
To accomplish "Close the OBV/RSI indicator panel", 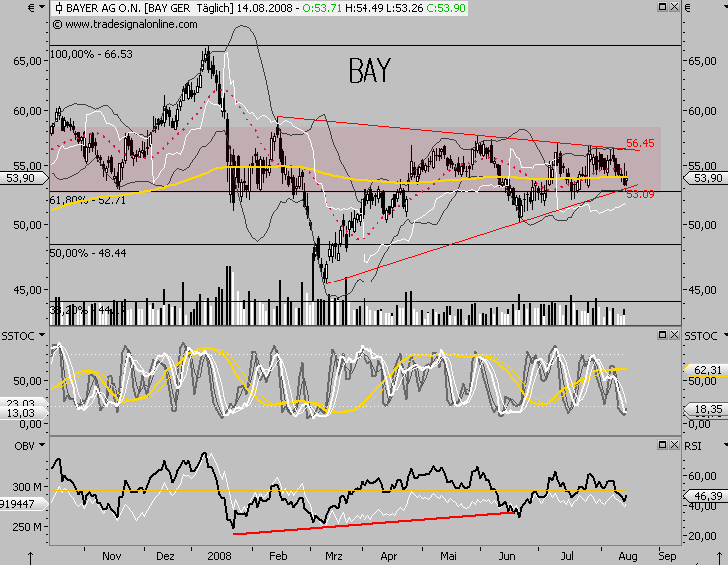I will pyautogui.click(x=674, y=445).
